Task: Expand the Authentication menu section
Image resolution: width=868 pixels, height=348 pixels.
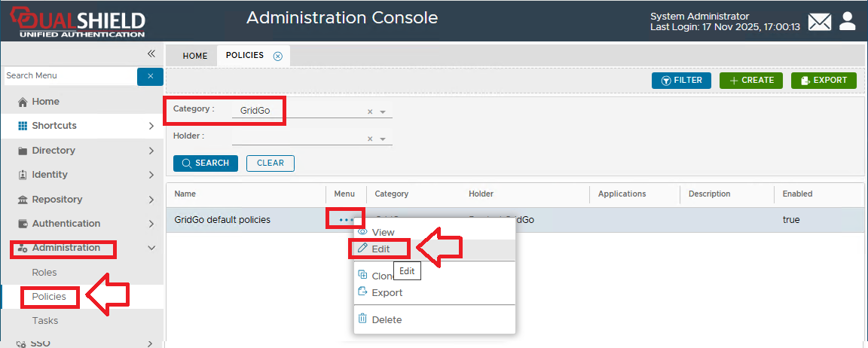Action: coord(151,224)
